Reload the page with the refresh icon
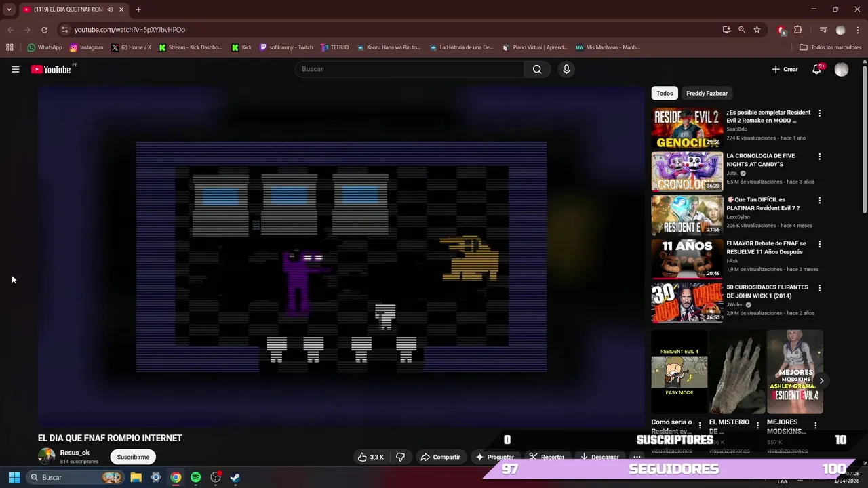 point(44,30)
